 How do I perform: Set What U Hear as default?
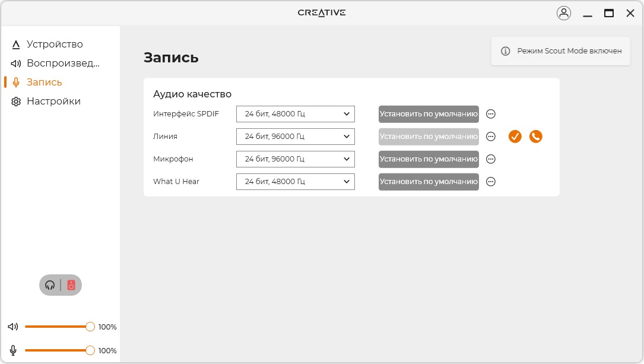coord(429,182)
